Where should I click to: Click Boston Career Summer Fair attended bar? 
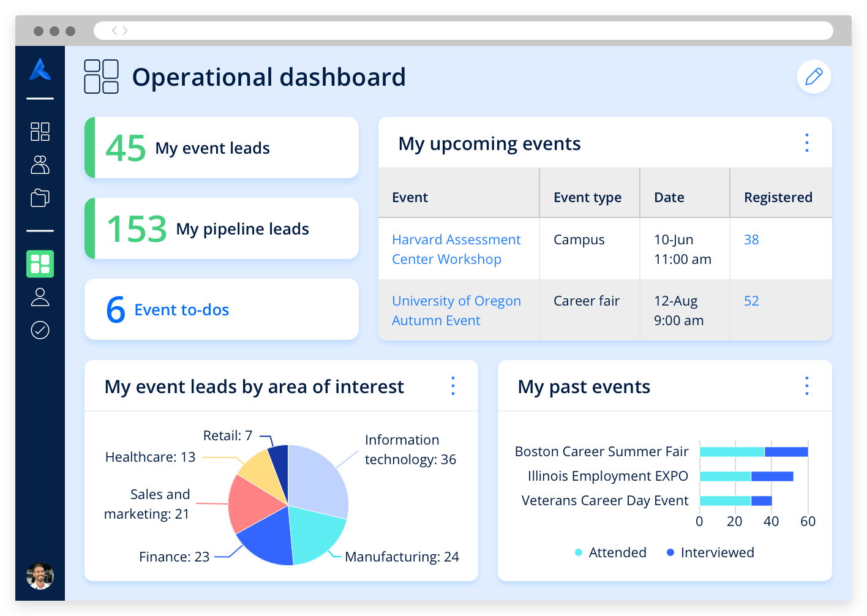tap(732, 452)
